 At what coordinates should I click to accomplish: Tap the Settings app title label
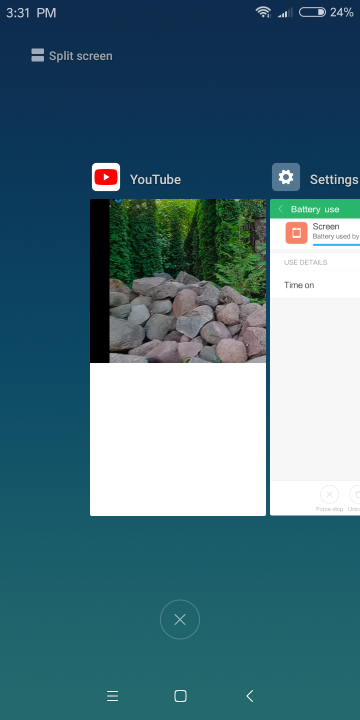tap(334, 180)
